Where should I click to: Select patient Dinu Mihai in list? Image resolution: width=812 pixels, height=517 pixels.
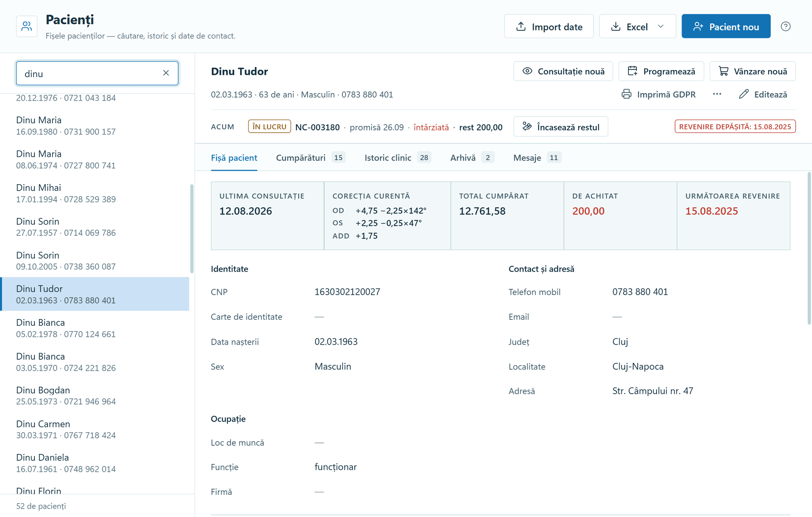95,193
